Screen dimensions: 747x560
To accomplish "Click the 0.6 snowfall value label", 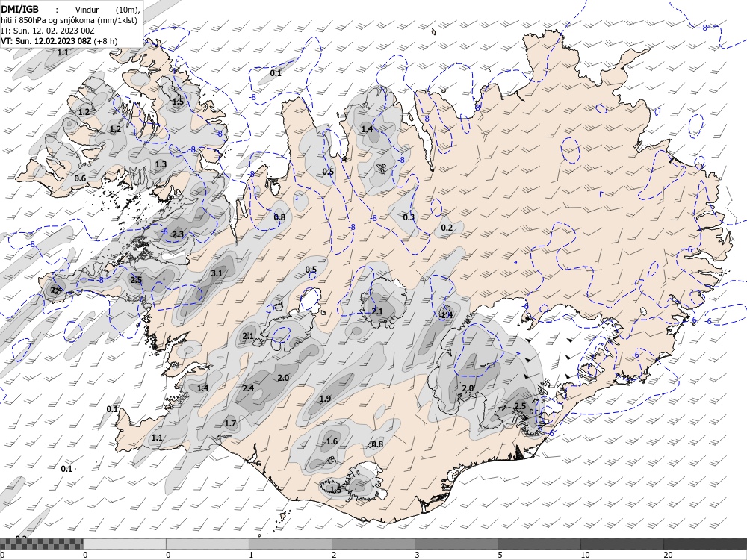I will pyautogui.click(x=80, y=178).
